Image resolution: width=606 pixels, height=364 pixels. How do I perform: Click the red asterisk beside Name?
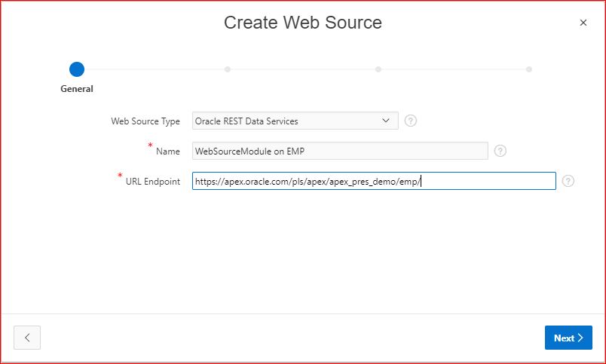[x=150, y=146]
